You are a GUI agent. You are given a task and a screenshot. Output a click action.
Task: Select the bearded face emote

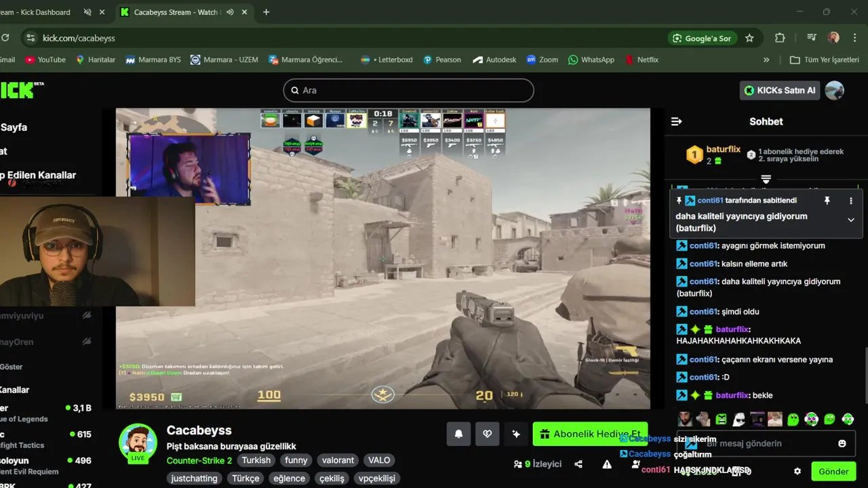685,419
